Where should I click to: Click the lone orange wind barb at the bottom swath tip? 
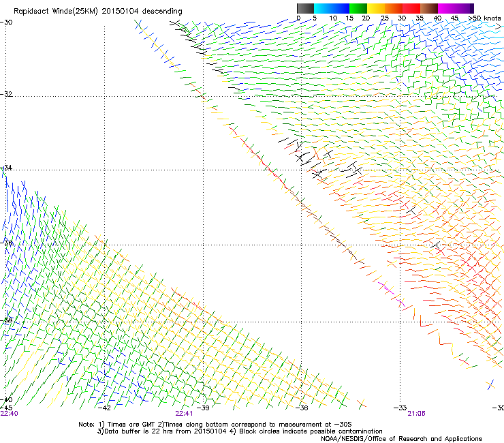362,403
